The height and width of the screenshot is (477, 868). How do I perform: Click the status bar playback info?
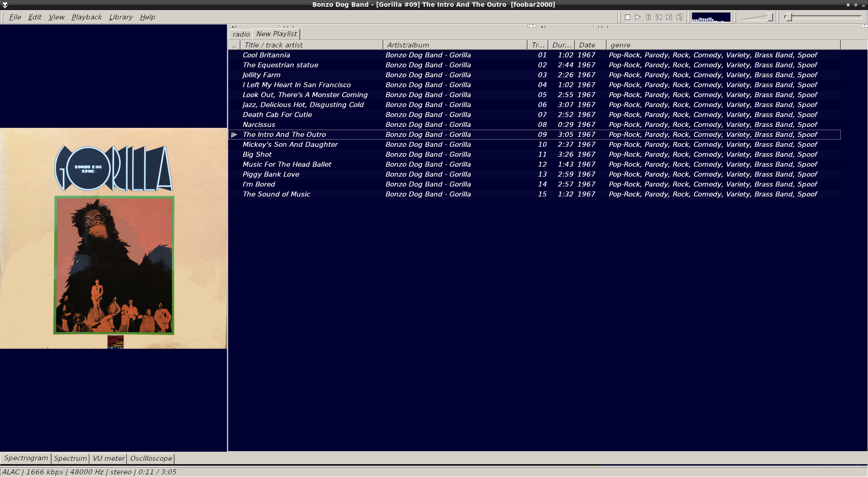[89, 472]
